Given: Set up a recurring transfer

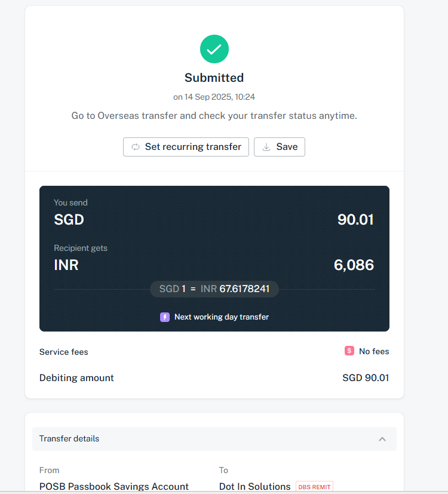Looking at the screenshot, I should [186, 147].
